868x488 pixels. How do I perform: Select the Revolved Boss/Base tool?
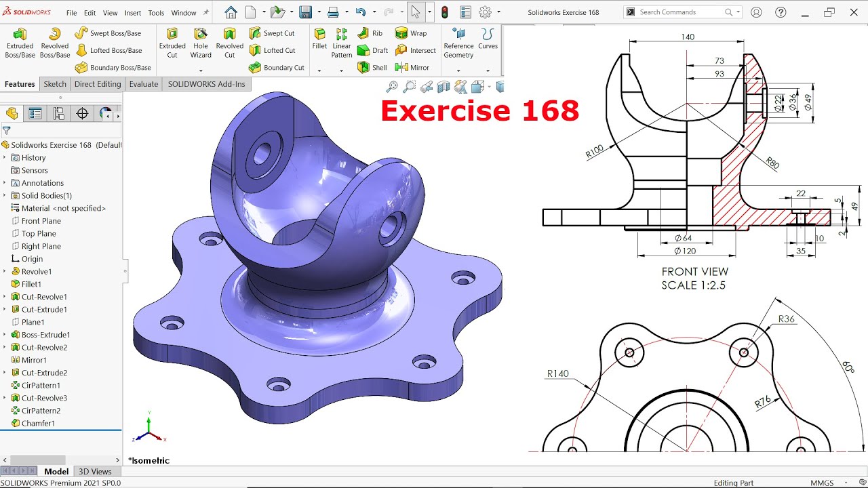(x=55, y=43)
